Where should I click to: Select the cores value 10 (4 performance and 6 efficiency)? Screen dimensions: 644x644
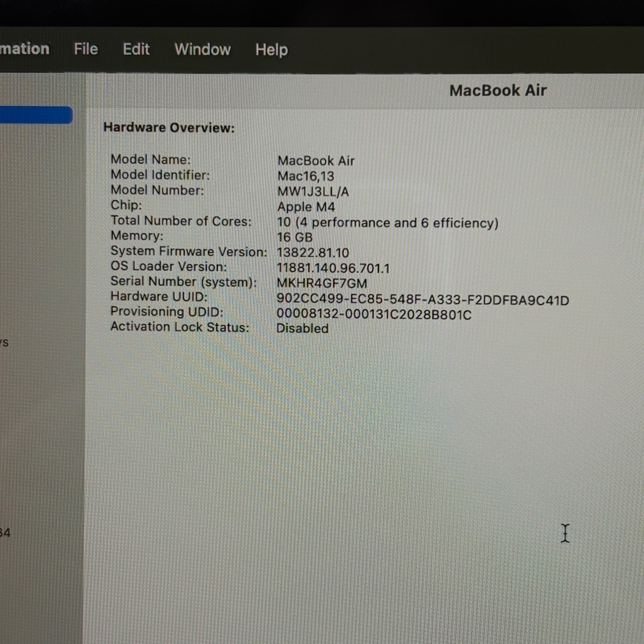388,222
